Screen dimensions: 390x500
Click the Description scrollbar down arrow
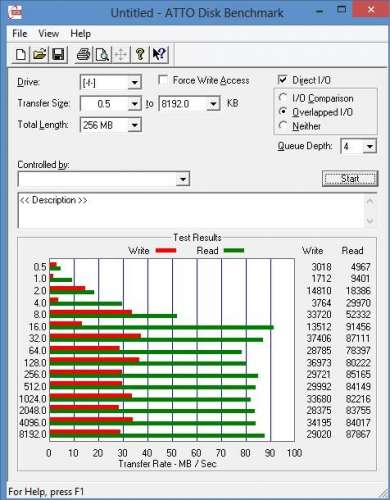(x=370, y=220)
